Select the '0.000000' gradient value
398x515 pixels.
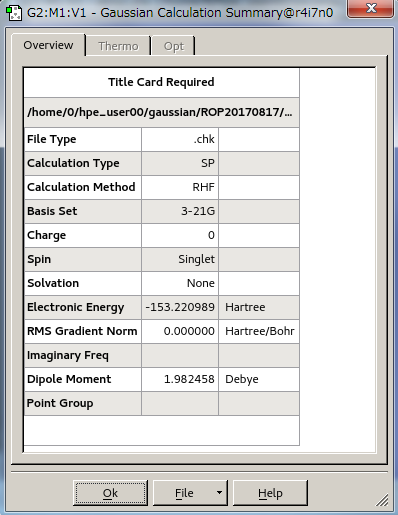click(180, 331)
